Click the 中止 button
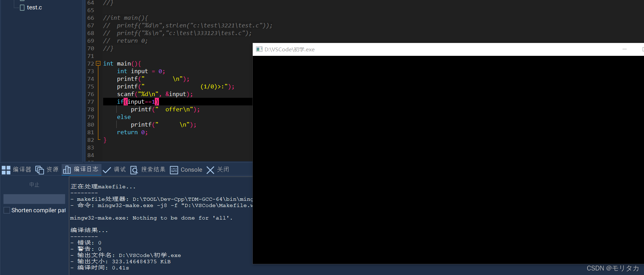 [34, 185]
